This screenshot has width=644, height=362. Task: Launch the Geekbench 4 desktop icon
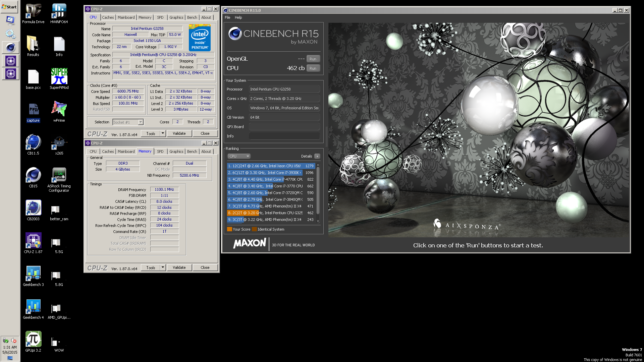pos(33,309)
